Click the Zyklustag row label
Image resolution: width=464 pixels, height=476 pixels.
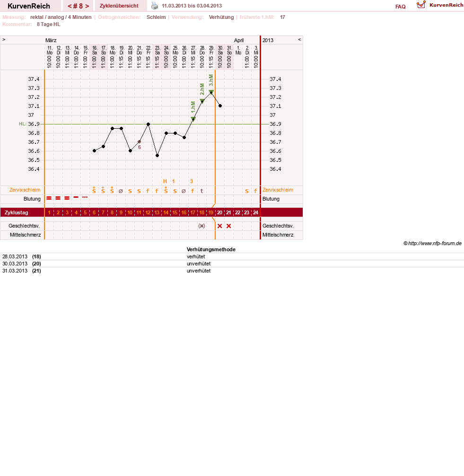click(x=17, y=212)
